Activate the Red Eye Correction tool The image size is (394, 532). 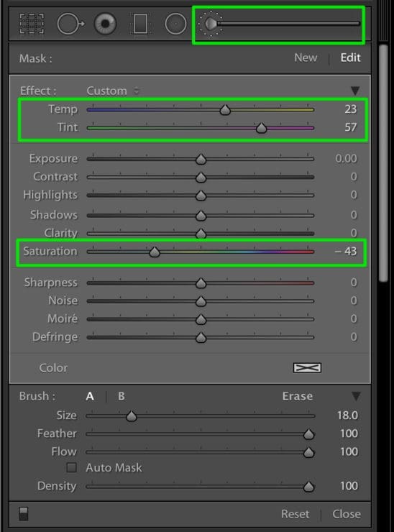click(105, 24)
